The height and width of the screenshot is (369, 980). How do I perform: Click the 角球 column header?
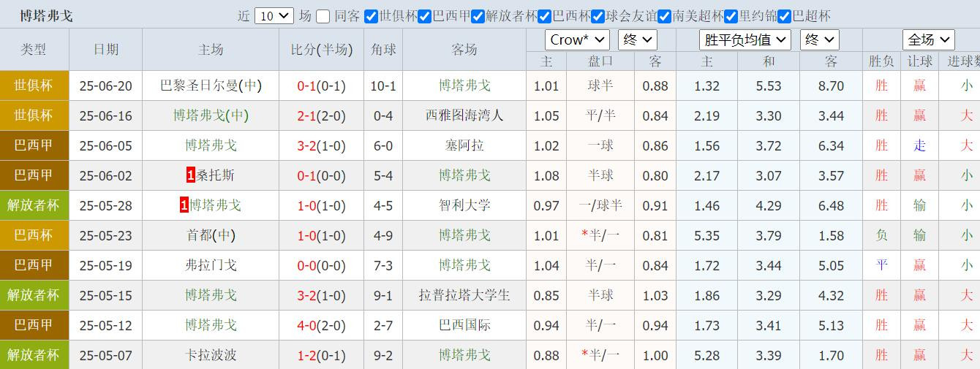[x=383, y=50]
